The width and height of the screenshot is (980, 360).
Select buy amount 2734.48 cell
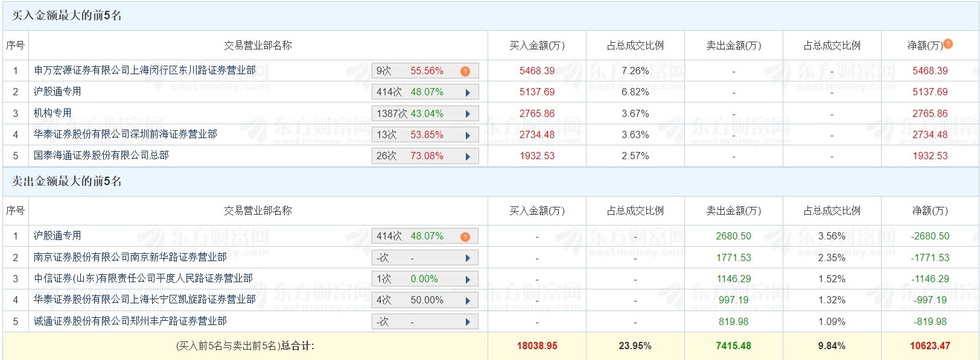pyautogui.click(x=537, y=135)
